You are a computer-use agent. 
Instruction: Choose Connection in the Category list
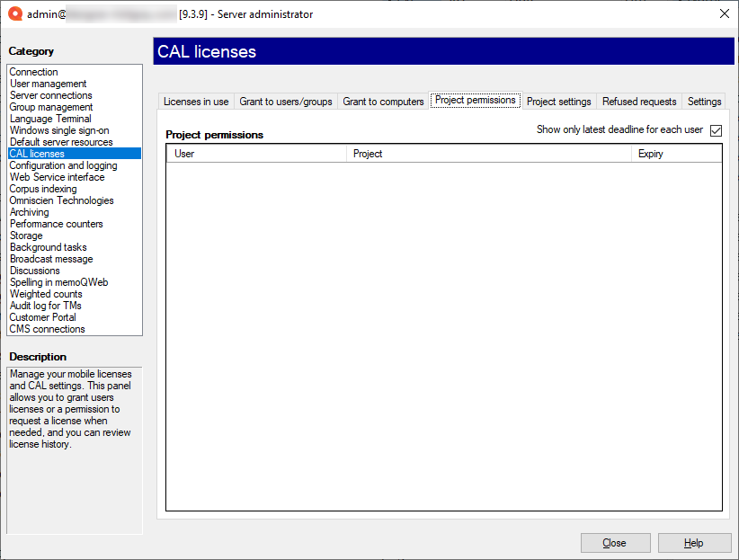[x=34, y=72]
